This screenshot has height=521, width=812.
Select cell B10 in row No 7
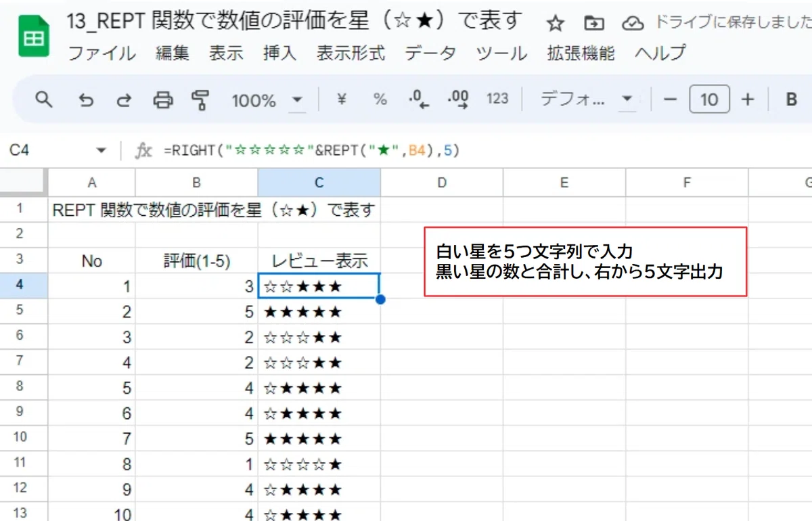(x=197, y=438)
